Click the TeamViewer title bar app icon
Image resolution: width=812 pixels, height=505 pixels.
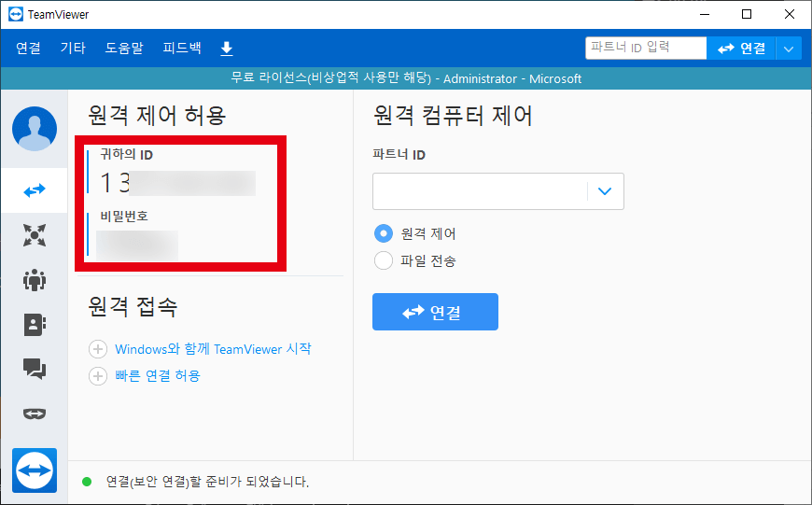16,14
